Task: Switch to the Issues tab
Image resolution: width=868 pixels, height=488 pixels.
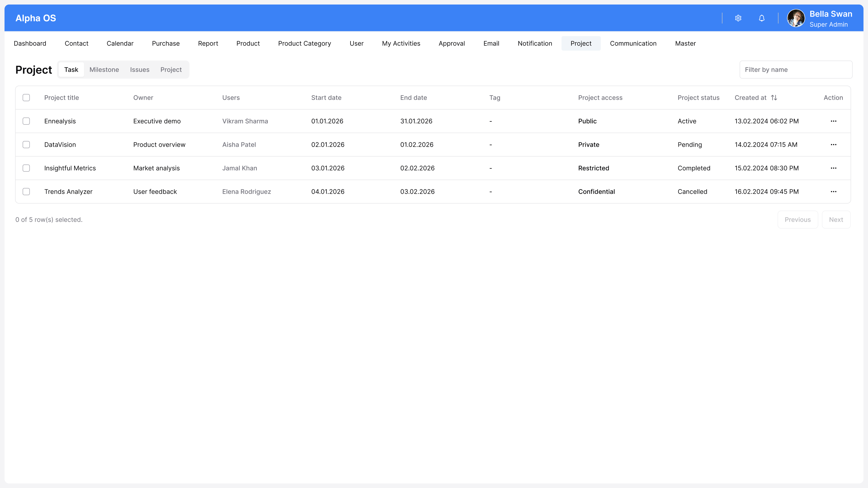Action: coord(140,70)
